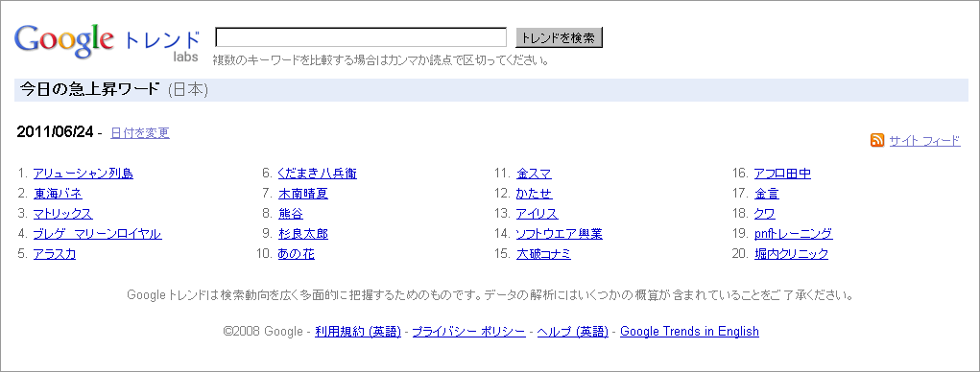
Task: Open the 利用規約 (英語) footer link
Action: tap(358, 332)
